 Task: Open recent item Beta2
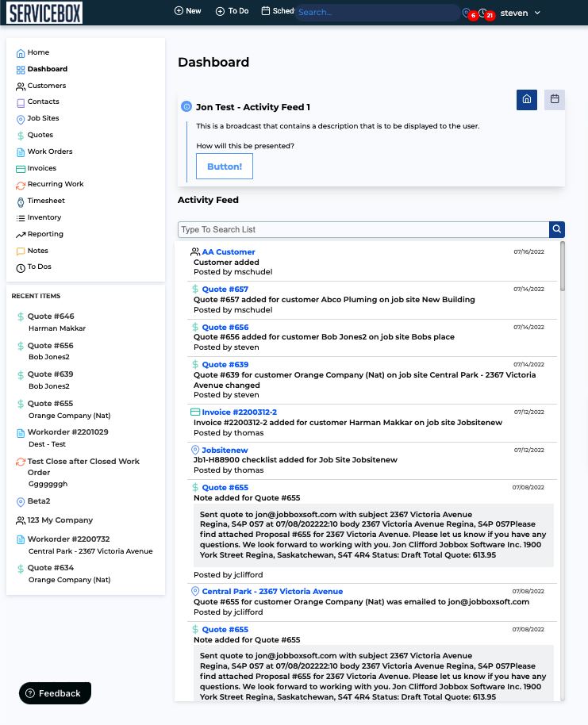click(x=39, y=501)
